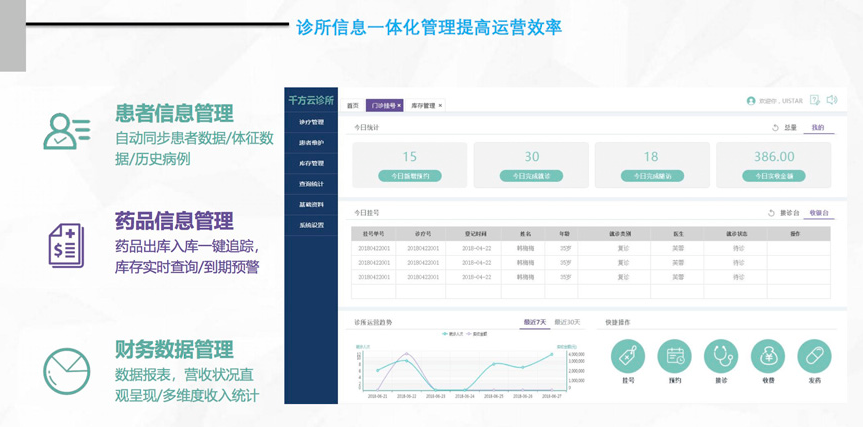Click the user avatar icon in header
The image size is (863, 427).
751,101
